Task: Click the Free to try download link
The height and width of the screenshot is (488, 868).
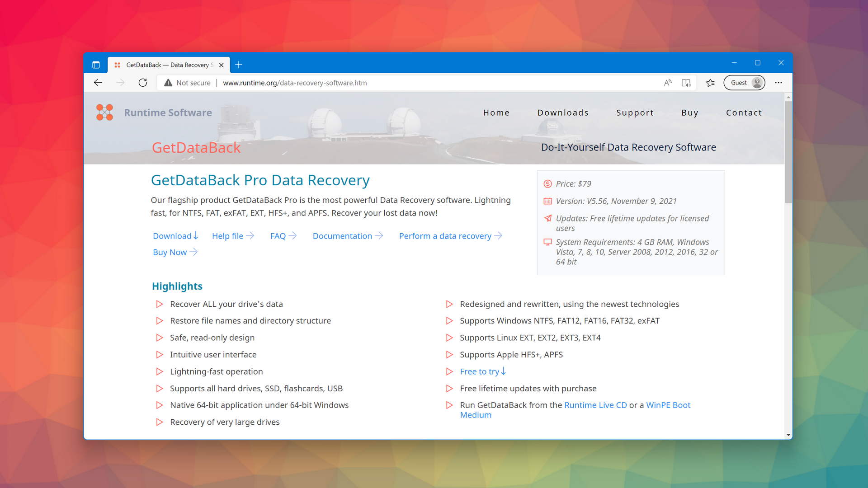Action: (x=479, y=371)
